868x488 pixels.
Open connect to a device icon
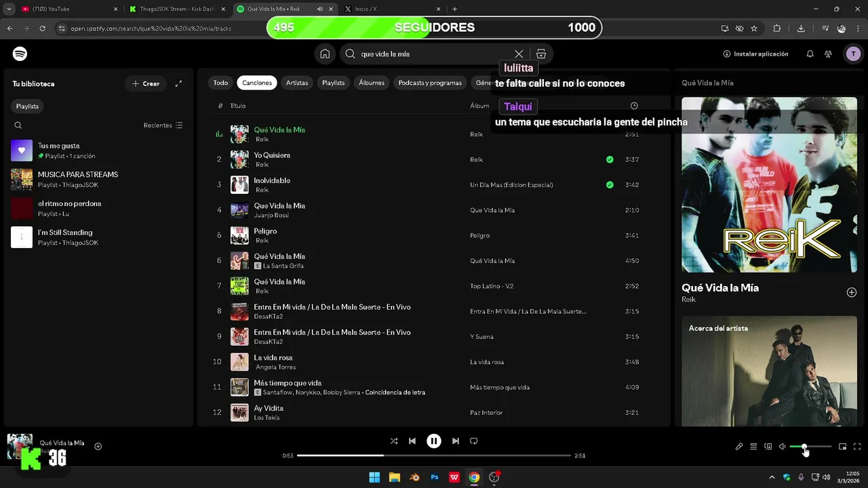768,447
